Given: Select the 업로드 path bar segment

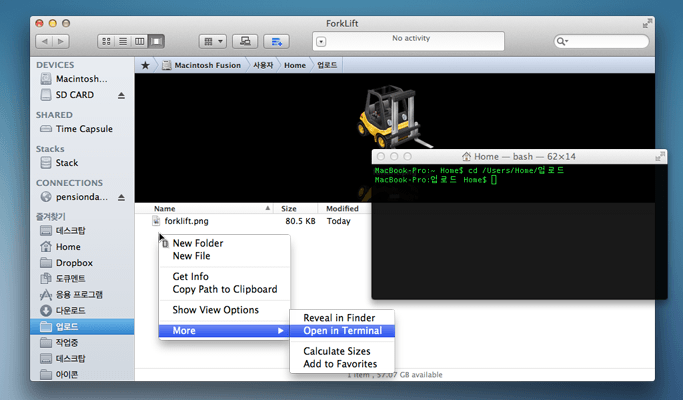Looking at the screenshot, I should tap(327, 65).
